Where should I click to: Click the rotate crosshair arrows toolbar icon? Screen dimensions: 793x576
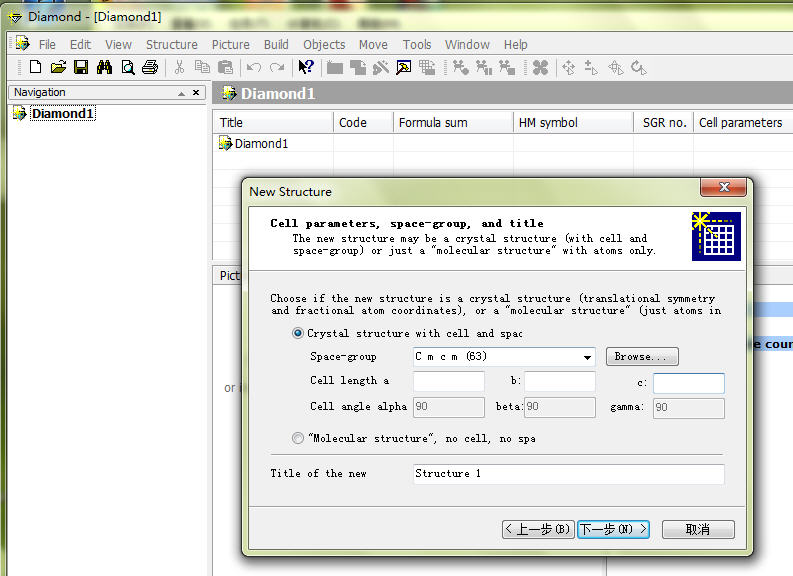point(615,67)
